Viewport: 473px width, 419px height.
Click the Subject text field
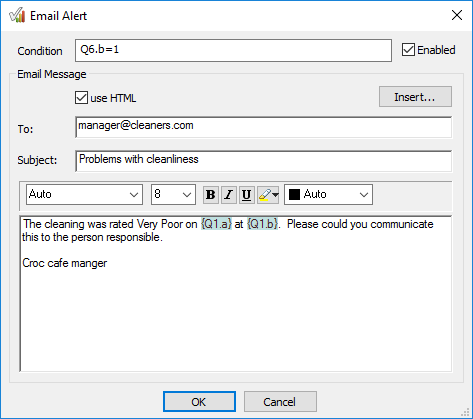tap(264, 161)
